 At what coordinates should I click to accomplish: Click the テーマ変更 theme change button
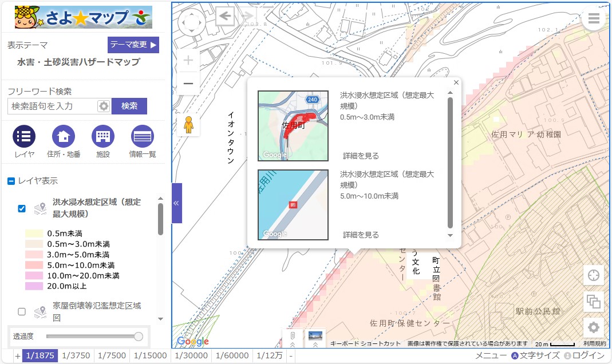coord(133,45)
